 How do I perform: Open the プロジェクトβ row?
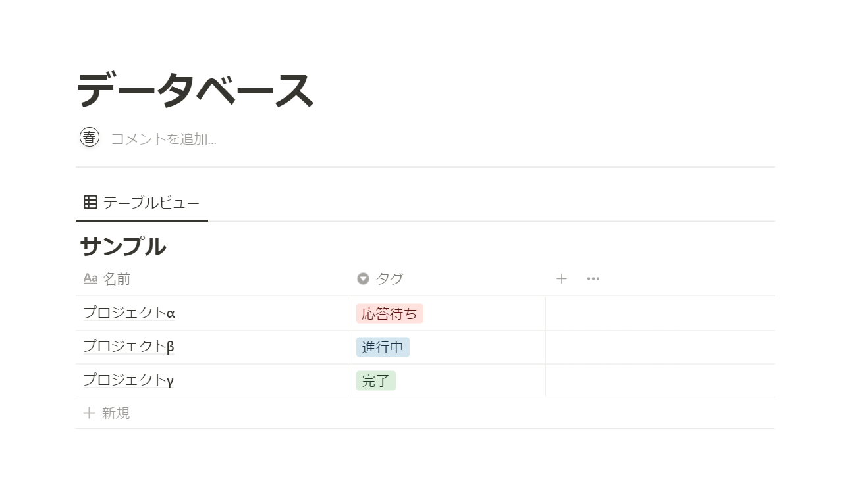[x=128, y=347]
